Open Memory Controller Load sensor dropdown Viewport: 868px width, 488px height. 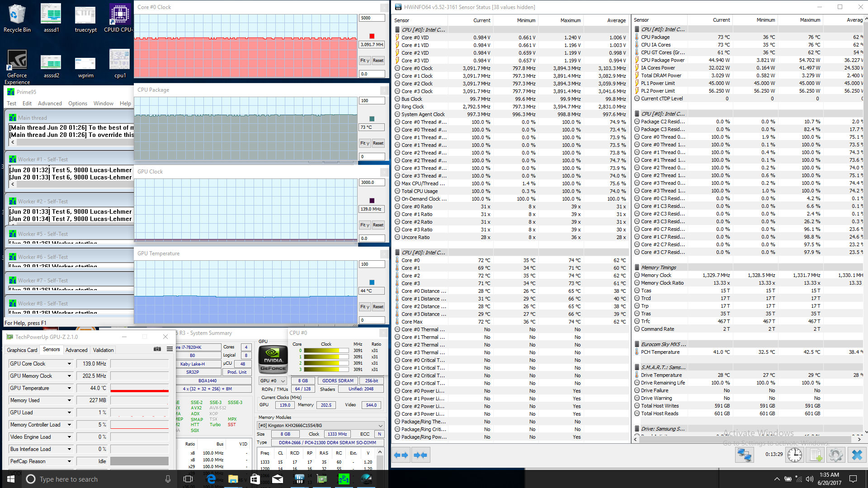(x=69, y=425)
